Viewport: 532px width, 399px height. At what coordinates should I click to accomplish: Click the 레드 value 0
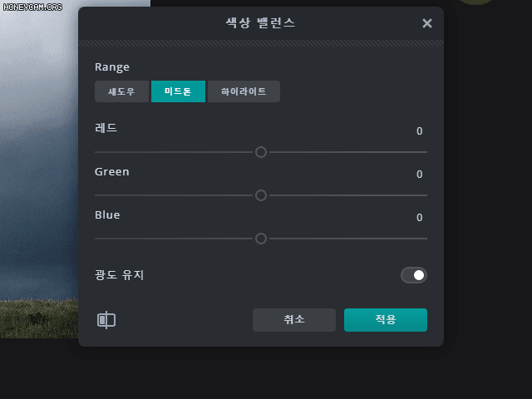point(419,131)
